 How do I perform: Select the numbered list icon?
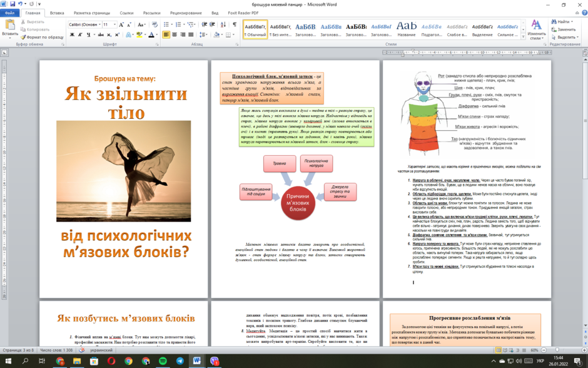pos(178,24)
